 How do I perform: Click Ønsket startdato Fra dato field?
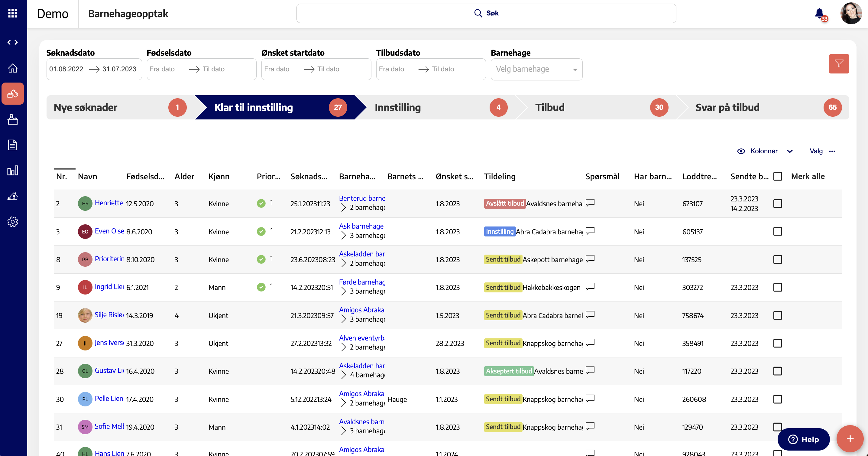click(x=282, y=69)
